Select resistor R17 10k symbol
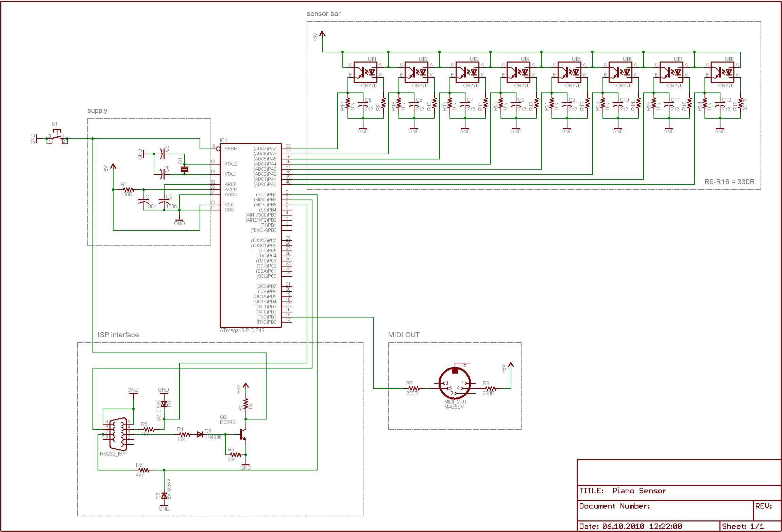This screenshot has width=782, height=532. pos(347,103)
